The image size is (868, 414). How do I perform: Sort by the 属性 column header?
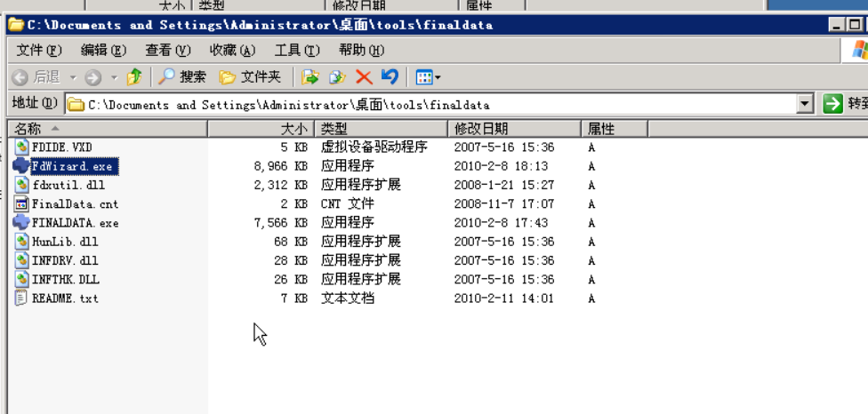[x=615, y=130]
